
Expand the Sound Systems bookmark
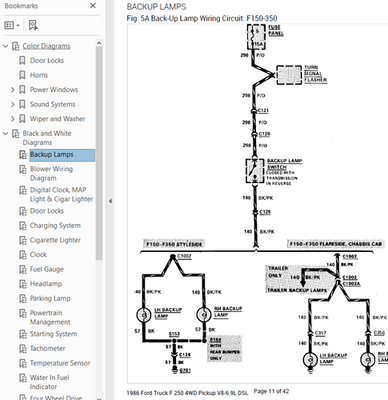[13, 104]
